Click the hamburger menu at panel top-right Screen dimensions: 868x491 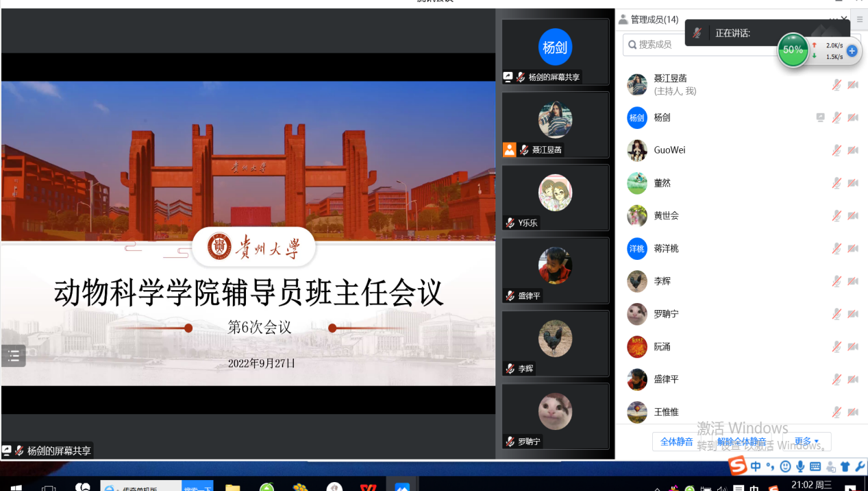tap(860, 20)
